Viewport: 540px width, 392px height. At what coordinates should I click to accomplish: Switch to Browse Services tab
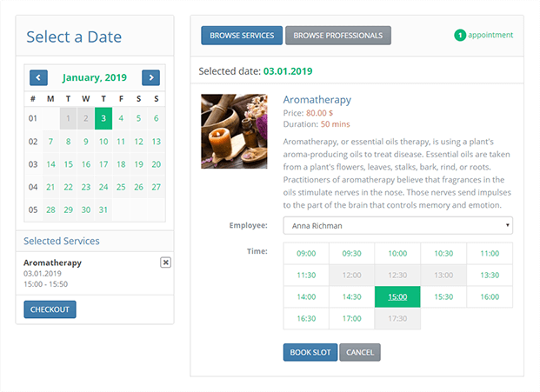click(242, 36)
